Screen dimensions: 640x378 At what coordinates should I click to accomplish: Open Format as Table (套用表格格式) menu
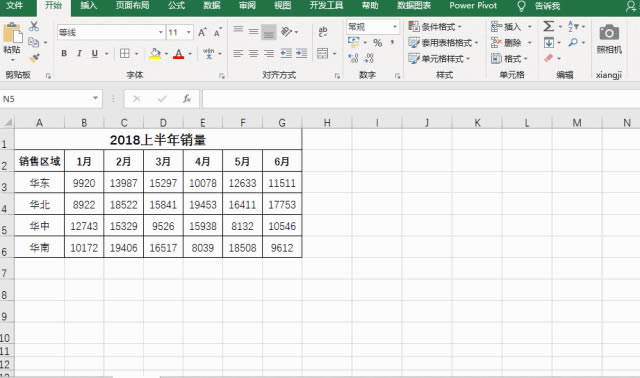click(x=443, y=42)
